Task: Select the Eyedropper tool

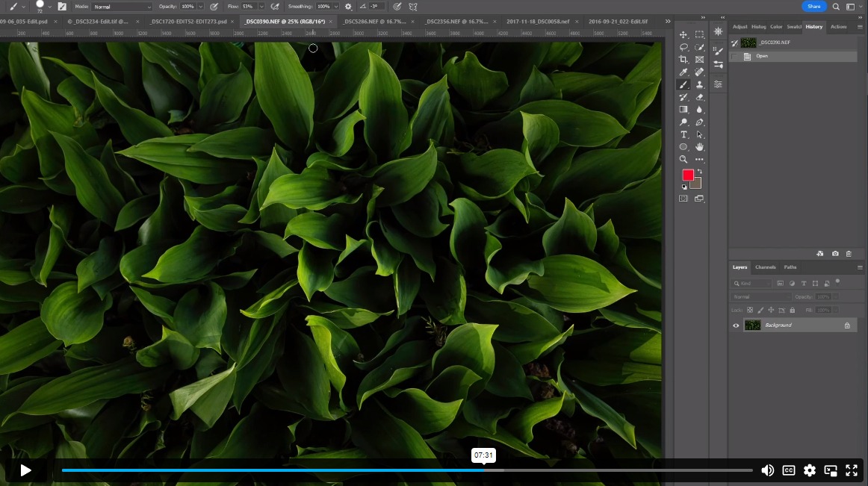Action: click(x=683, y=72)
